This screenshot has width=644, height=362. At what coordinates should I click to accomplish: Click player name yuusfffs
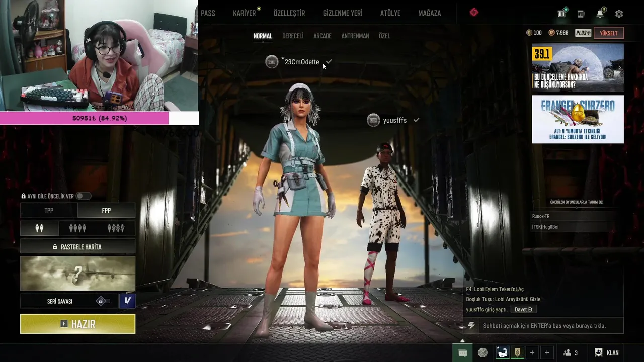pos(395,120)
